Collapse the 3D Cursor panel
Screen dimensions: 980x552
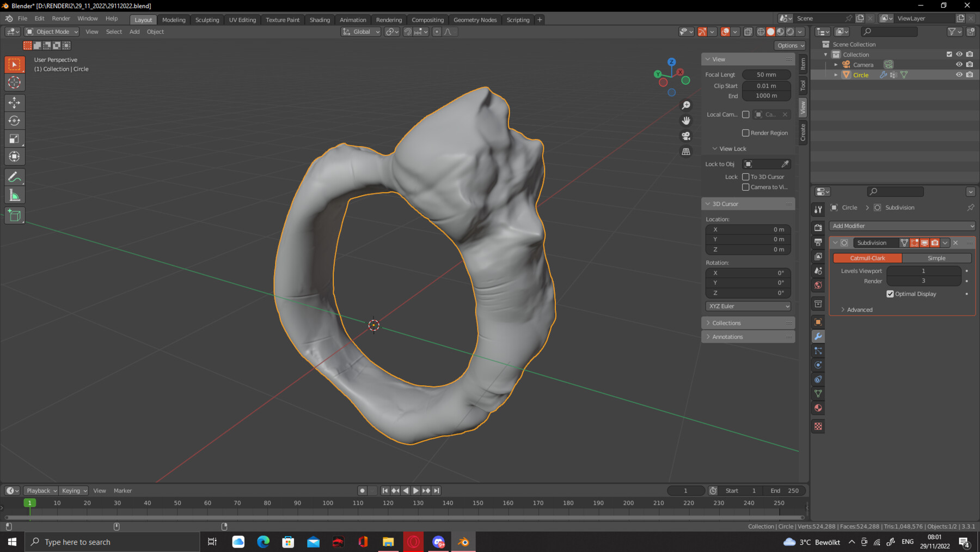[708, 203]
